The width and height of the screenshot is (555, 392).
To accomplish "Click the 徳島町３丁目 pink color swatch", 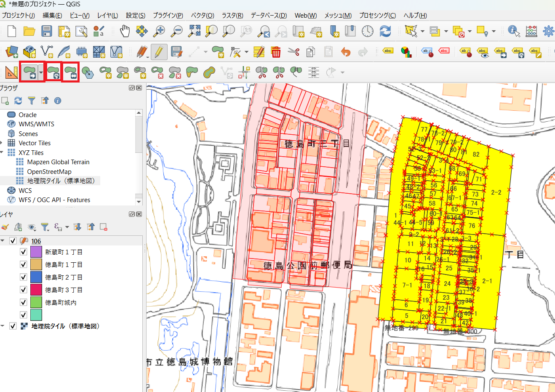I will click(x=36, y=290).
